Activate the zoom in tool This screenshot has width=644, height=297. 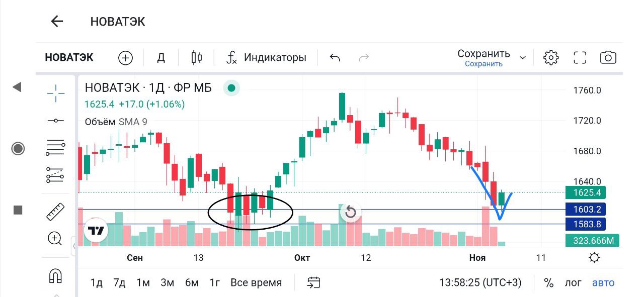coord(55,238)
